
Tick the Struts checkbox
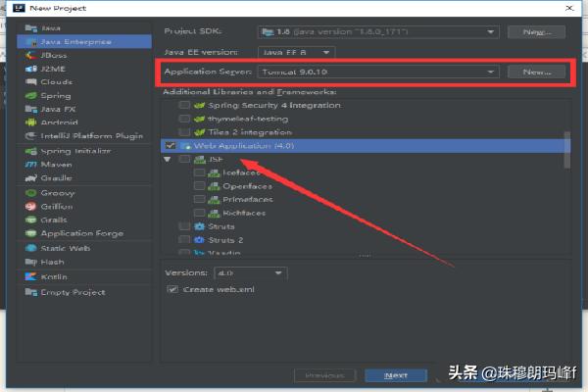(184, 226)
